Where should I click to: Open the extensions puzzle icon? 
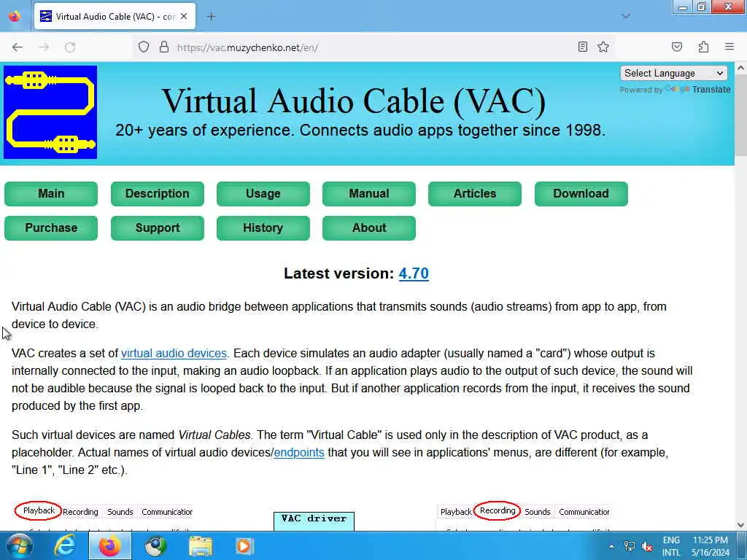[x=703, y=47]
